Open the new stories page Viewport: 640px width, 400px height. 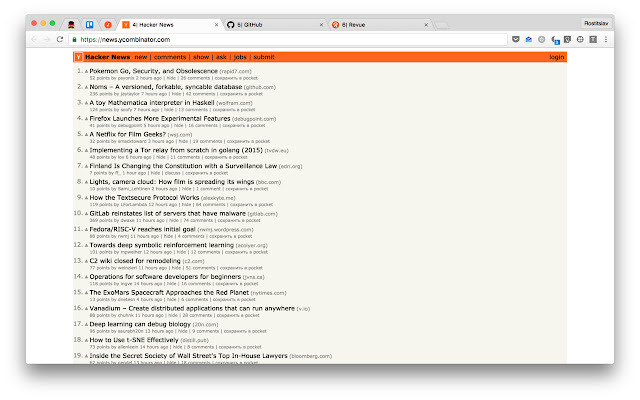(x=141, y=57)
